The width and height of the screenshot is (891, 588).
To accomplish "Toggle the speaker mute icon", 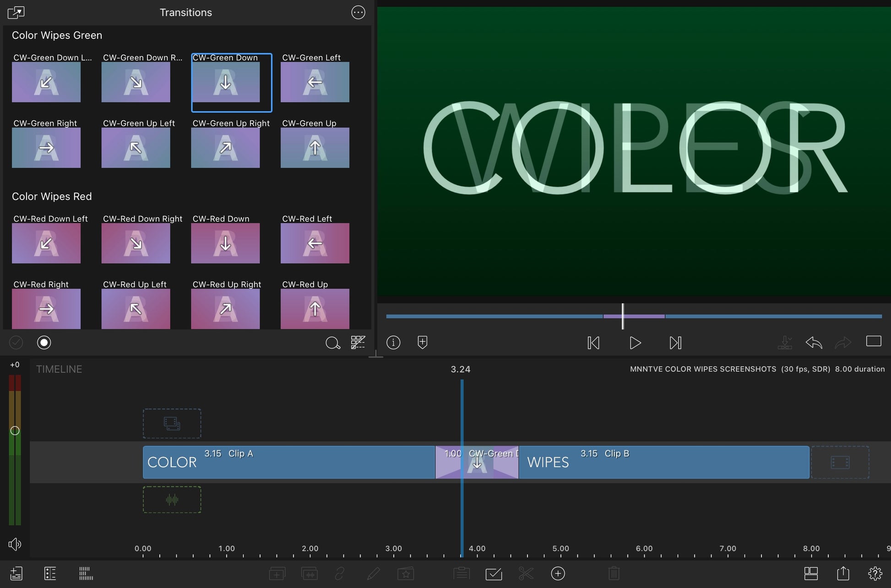I will [x=15, y=544].
